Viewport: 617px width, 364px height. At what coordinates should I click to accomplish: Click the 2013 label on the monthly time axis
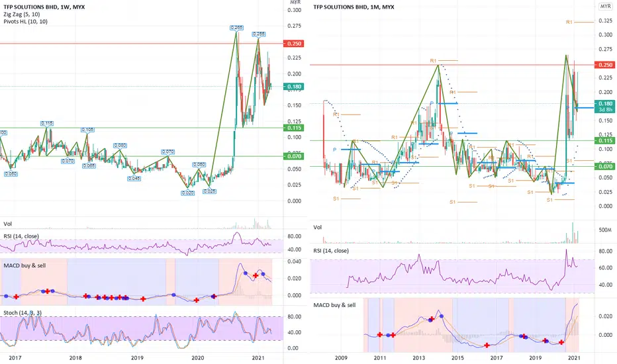pyautogui.click(x=418, y=357)
